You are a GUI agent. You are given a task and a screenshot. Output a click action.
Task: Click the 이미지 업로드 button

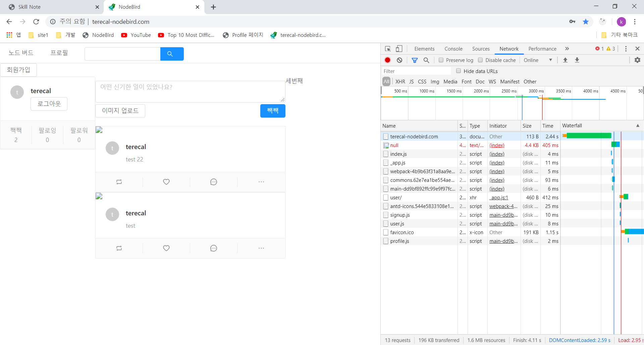point(120,111)
